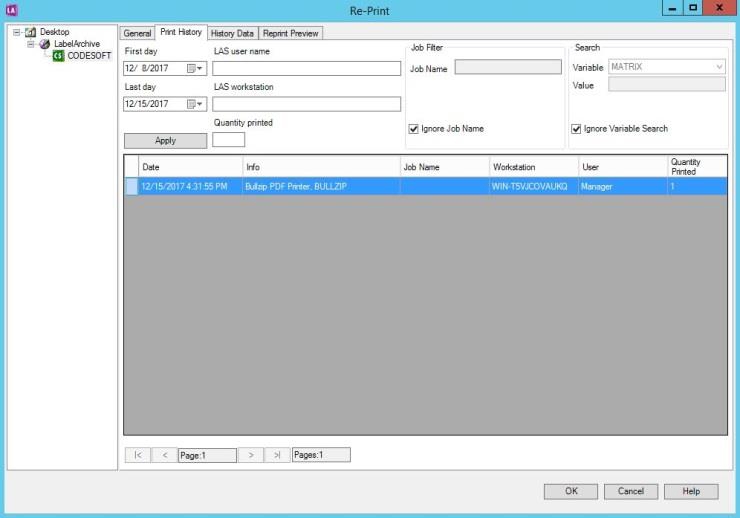Click the Job Name filter field

click(508, 67)
